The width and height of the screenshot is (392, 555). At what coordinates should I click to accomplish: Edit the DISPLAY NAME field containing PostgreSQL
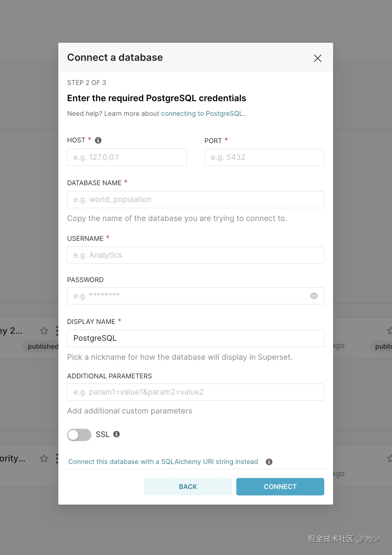click(195, 338)
